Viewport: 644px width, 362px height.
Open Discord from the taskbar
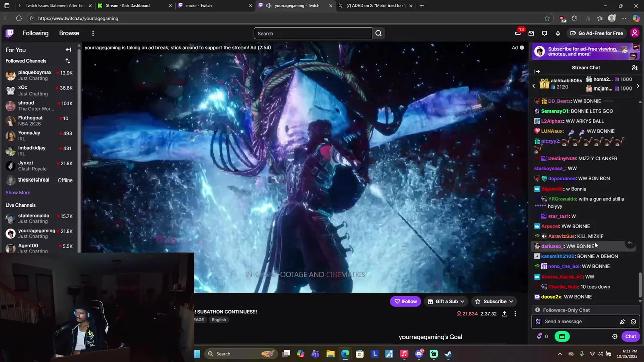click(x=419, y=354)
